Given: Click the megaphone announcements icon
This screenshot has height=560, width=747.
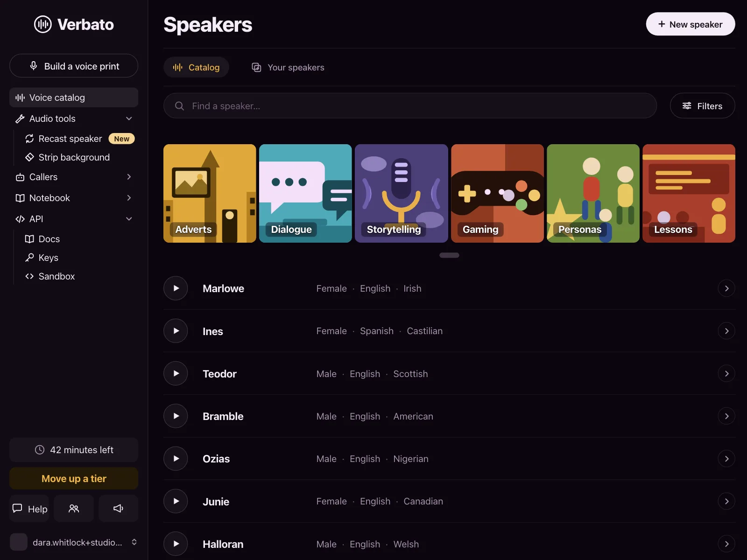Looking at the screenshot, I should 119,508.
